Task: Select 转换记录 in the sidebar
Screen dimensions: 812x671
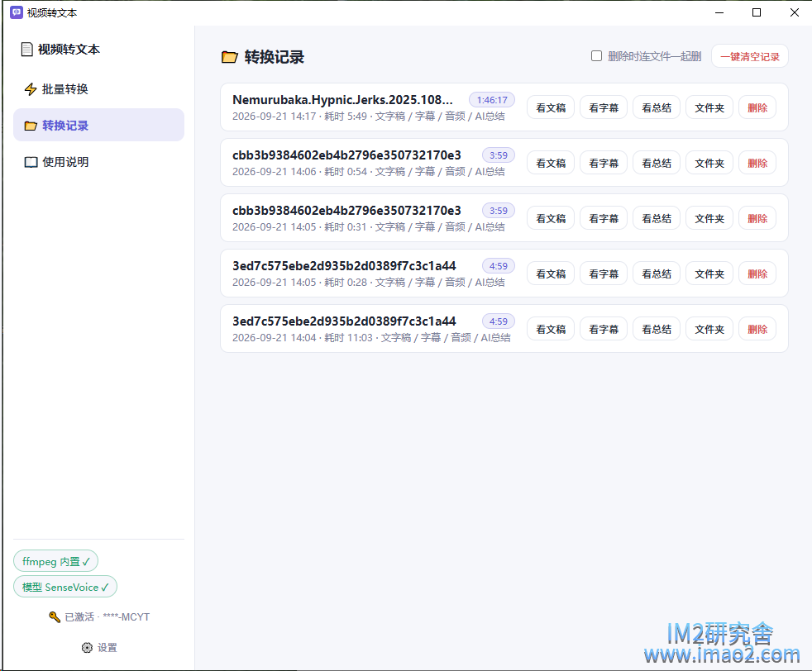Action: [98, 126]
